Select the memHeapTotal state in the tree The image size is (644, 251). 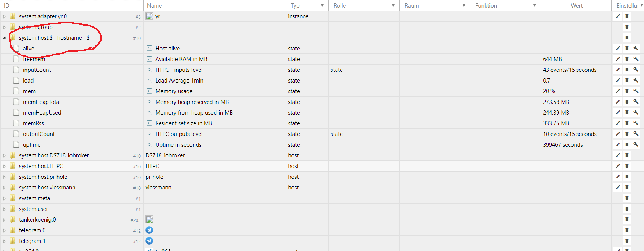[42, 102]
